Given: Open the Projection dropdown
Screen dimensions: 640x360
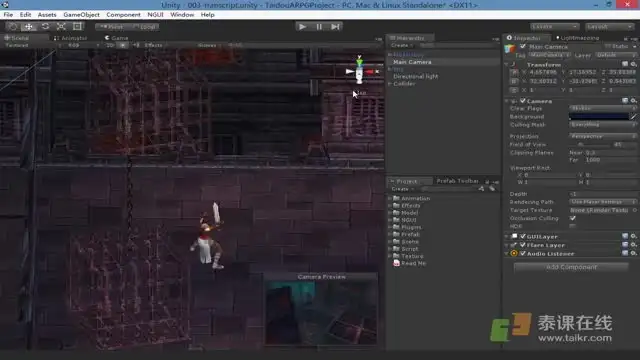Looking at the screenshot, I should click(603, 136).
